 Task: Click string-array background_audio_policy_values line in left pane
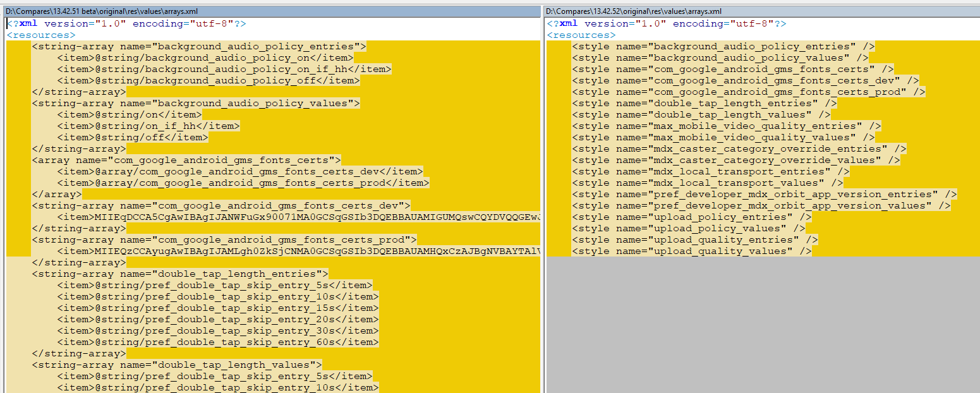click(196, 103)
